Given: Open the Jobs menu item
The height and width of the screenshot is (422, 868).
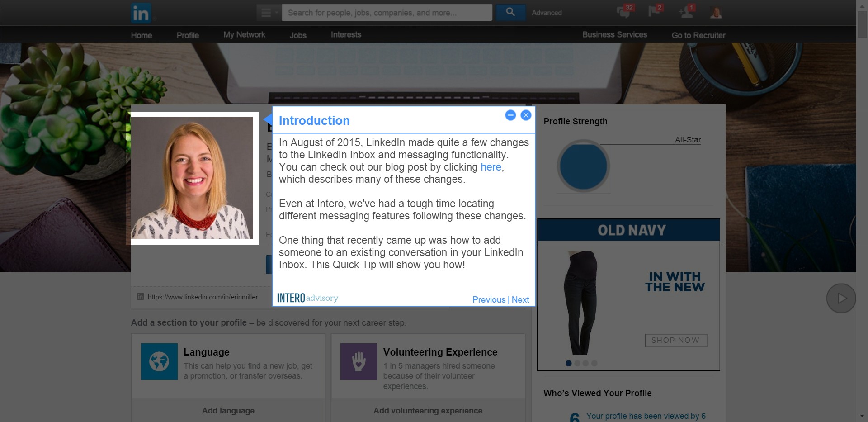Looking at the screenshot, I should (x=298, y=35).
